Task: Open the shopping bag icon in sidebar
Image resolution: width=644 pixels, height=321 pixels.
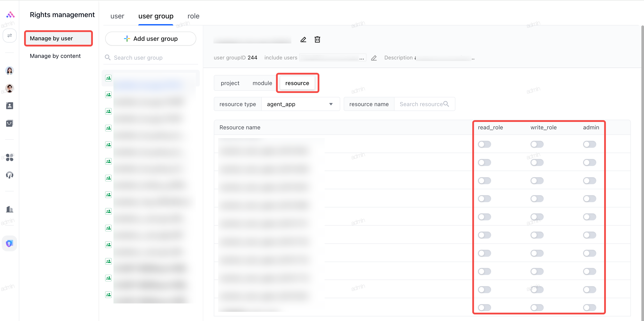Action: (9, 123)
